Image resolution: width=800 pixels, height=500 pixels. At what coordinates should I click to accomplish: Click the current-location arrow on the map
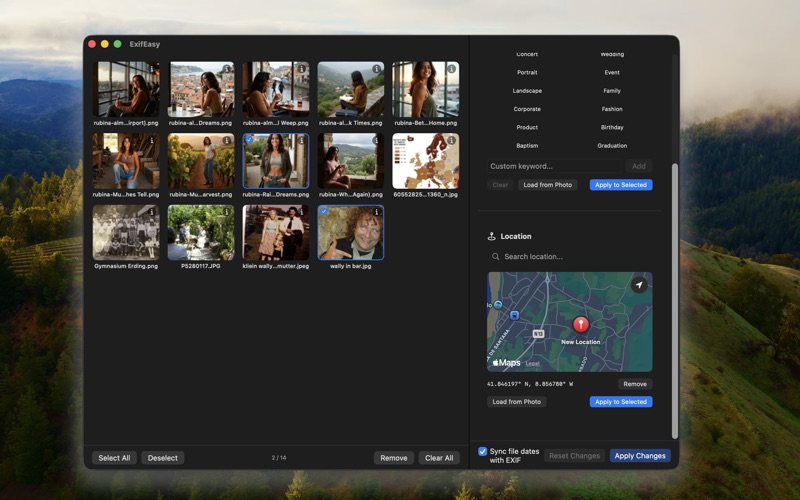639,285
